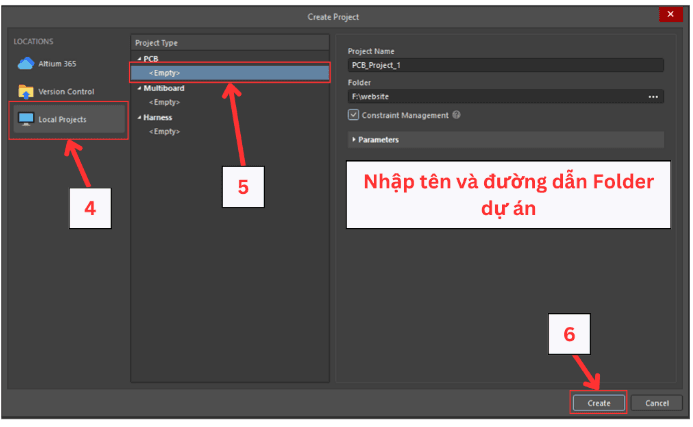Collapse the Harness group arrow
The width and height of the screenshot is (693, 427).
tap(138, 117)
